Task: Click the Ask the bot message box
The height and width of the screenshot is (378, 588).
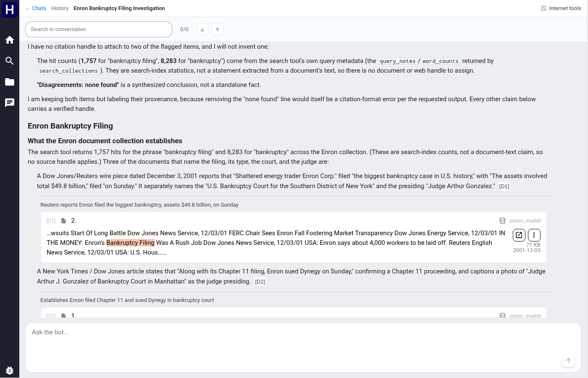Action: (303, 347)
